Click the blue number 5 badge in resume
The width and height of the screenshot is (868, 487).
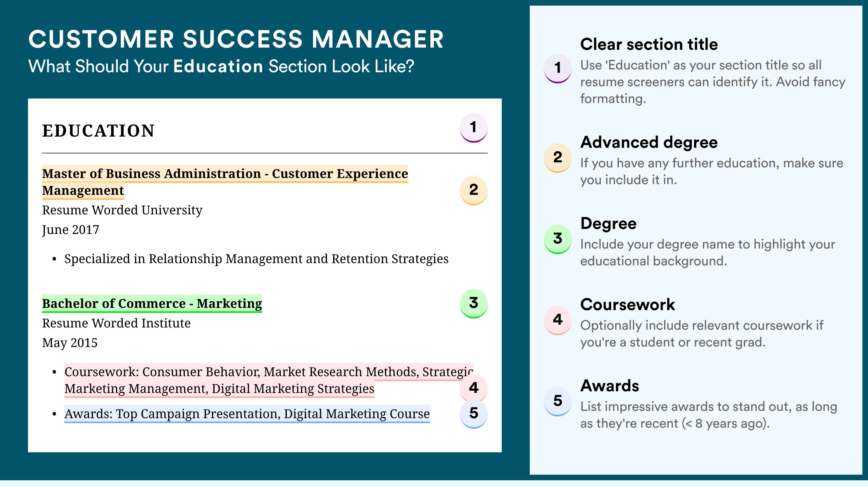coord(473,414)
